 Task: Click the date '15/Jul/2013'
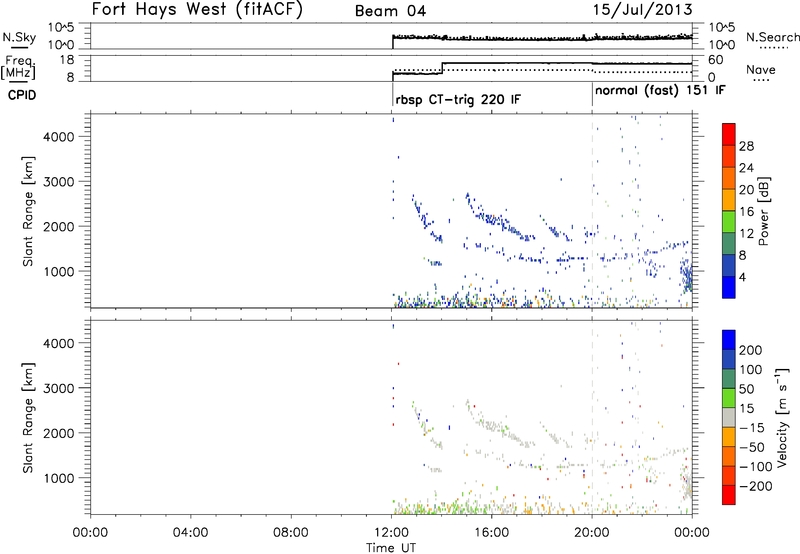643,10
